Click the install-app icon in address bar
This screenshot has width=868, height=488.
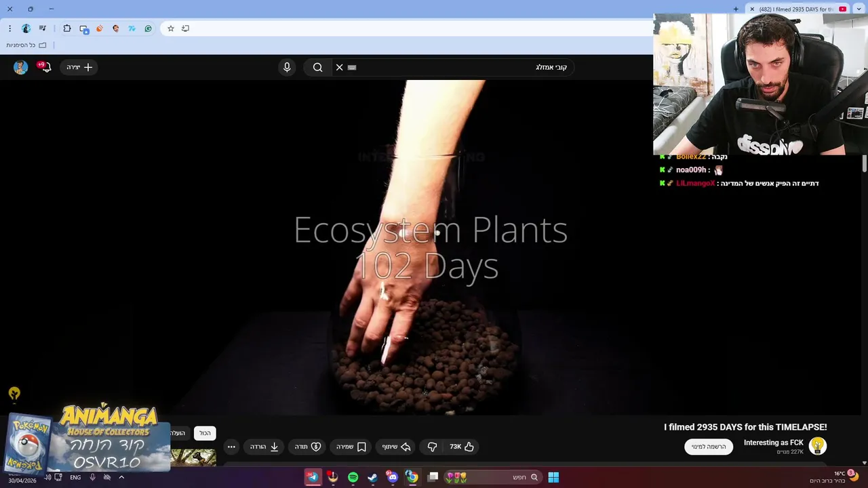186,28
